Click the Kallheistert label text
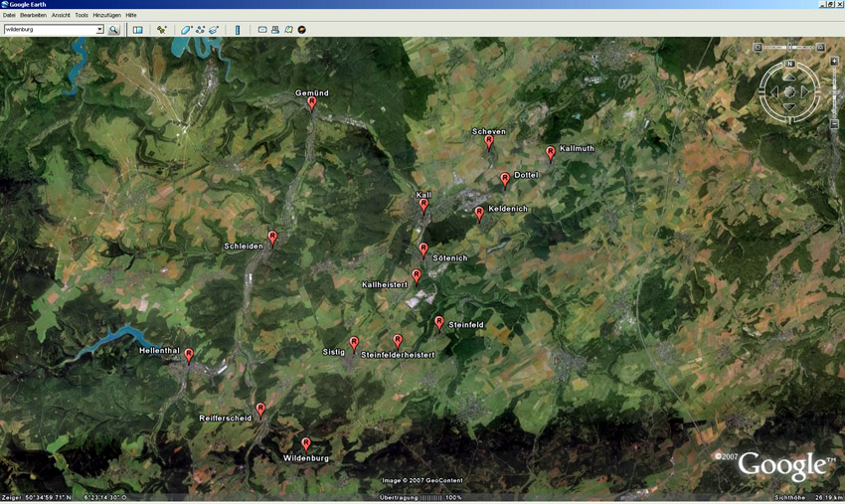 click(385, 284)
